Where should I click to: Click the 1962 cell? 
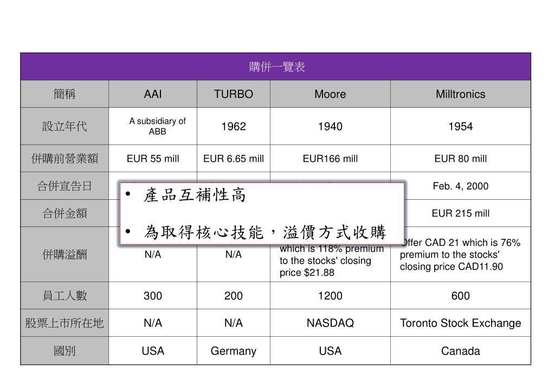pyautogui.click(x=233, y=127)
